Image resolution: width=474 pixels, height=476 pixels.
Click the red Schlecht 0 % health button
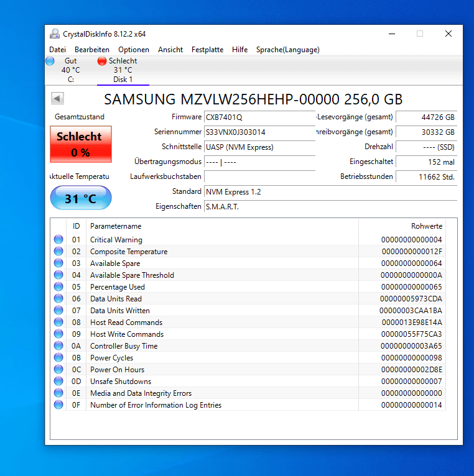point(81,144)
